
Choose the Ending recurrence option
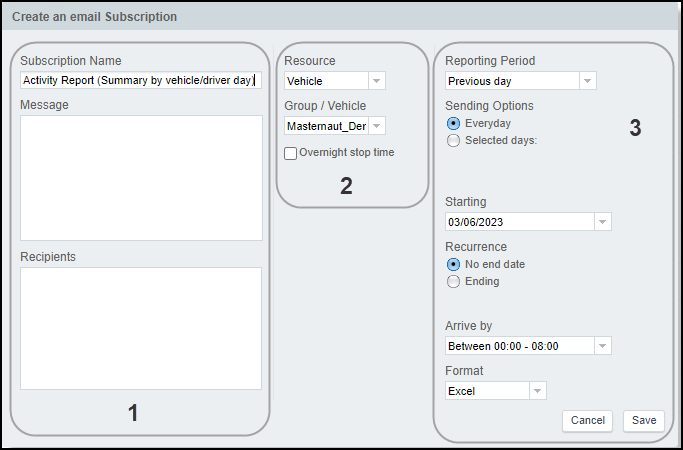click(x=453, y=281)
